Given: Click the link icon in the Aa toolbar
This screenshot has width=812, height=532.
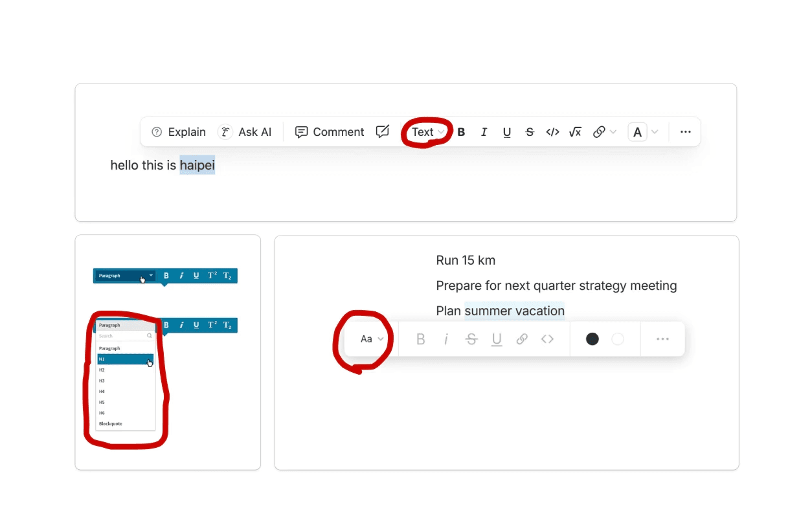Looking at the screenshot, I should click(x=522, y=339).
